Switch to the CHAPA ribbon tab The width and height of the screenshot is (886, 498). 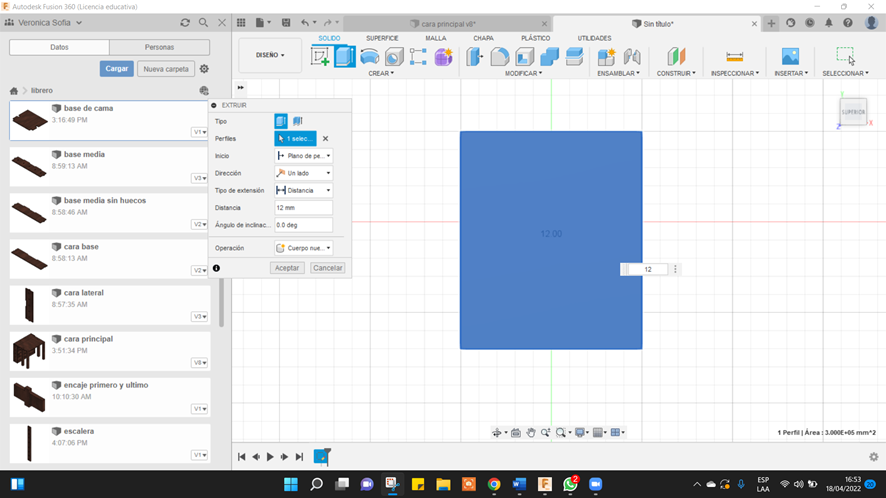point(483,38)
